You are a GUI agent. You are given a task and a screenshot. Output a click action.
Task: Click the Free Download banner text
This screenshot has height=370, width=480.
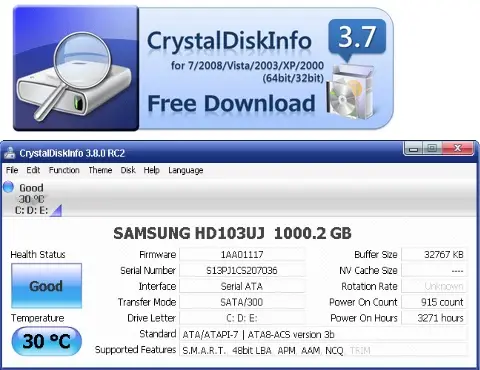click(231, 103)
